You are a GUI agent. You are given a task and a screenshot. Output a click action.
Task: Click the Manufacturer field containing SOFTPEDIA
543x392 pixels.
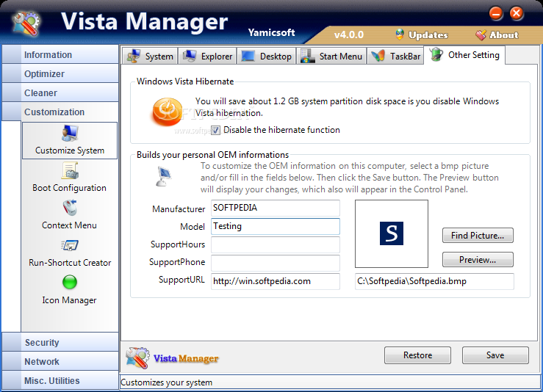point(276,208)
